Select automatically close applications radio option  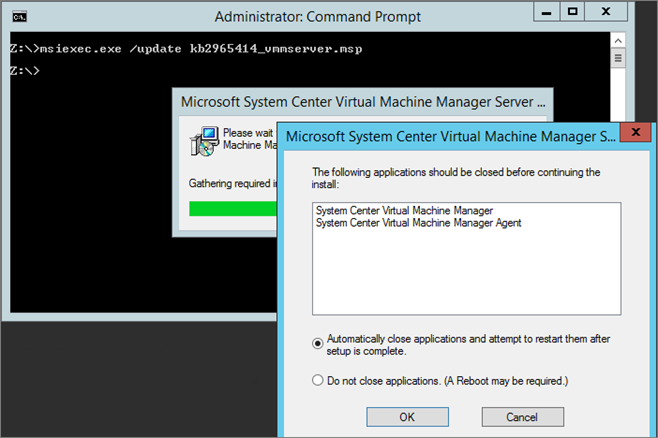click(318, 344)
